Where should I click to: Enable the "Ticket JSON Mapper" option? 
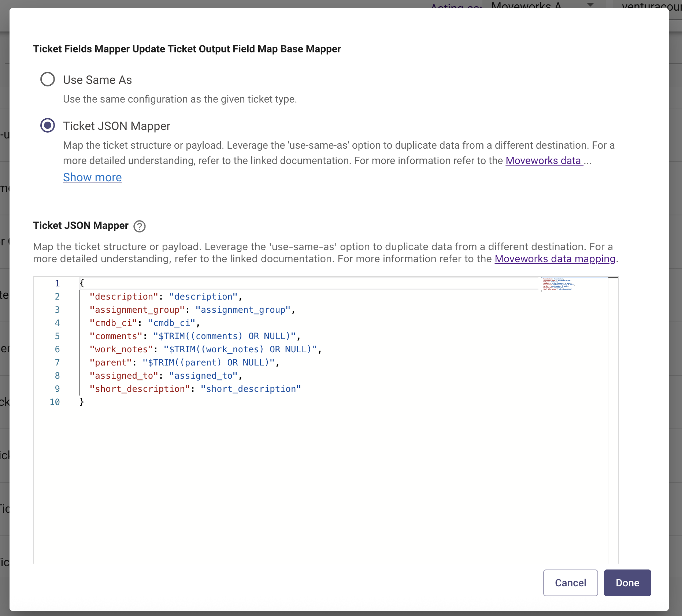[x=47, y=126]
